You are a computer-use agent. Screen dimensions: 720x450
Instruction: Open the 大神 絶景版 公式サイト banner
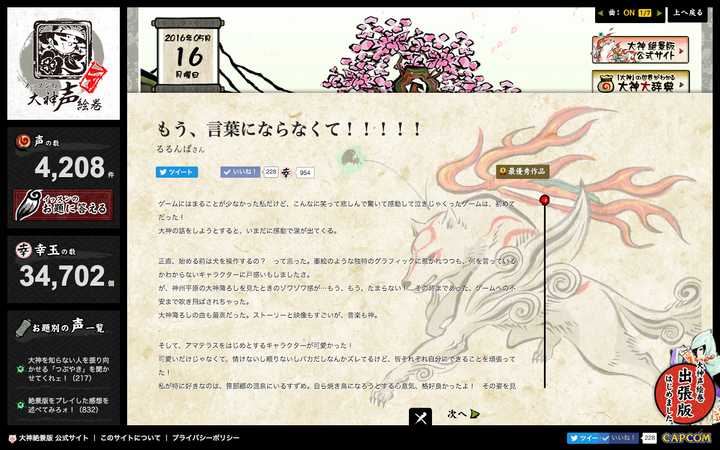[641, 50]
